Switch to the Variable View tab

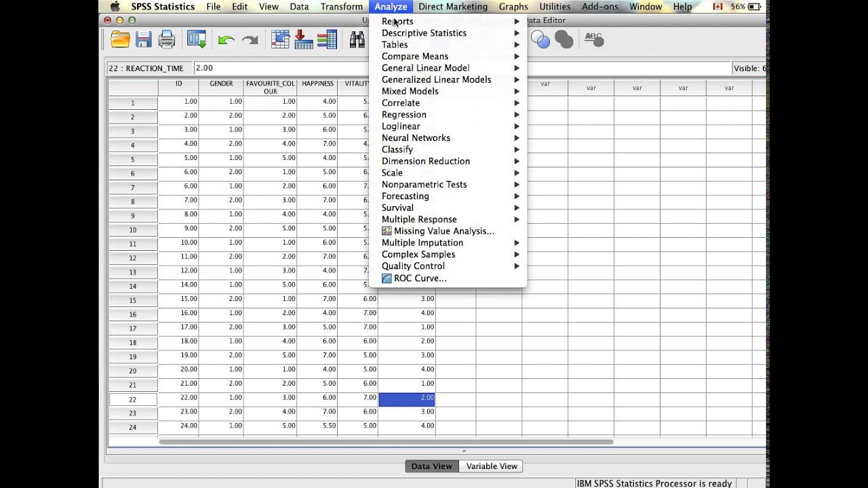pyautogui.click(x=492, y=466)
